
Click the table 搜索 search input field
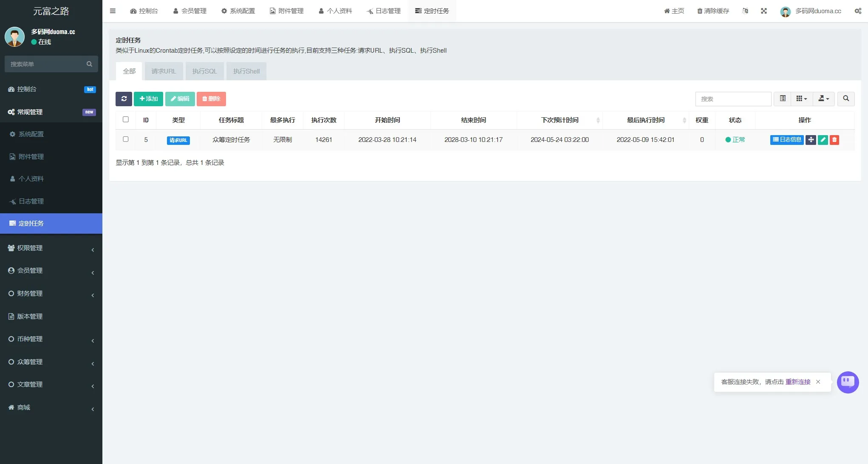click(733, 99)
